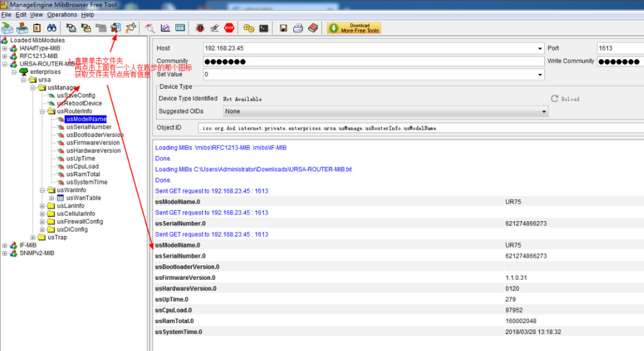Image resolution: width=644 pixels, height=351 pixels.
Task: Select the usSaveConfig tree node
Action: click(76, 96)
